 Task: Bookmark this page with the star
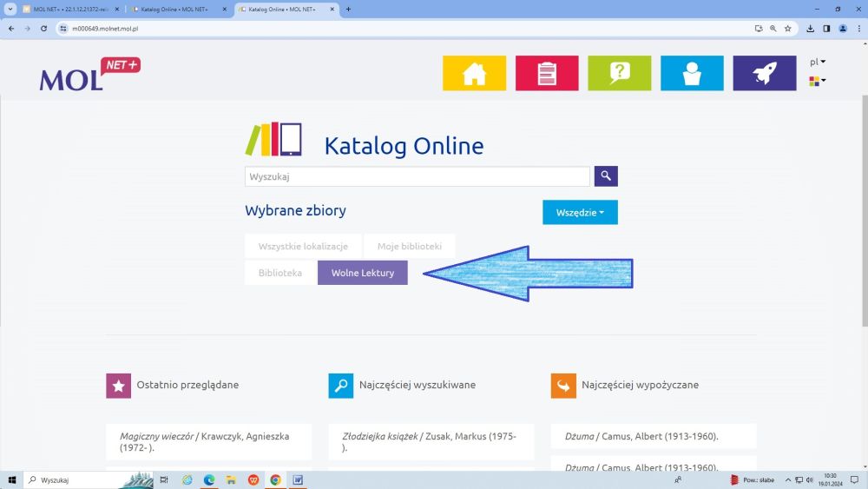[788, 29]
